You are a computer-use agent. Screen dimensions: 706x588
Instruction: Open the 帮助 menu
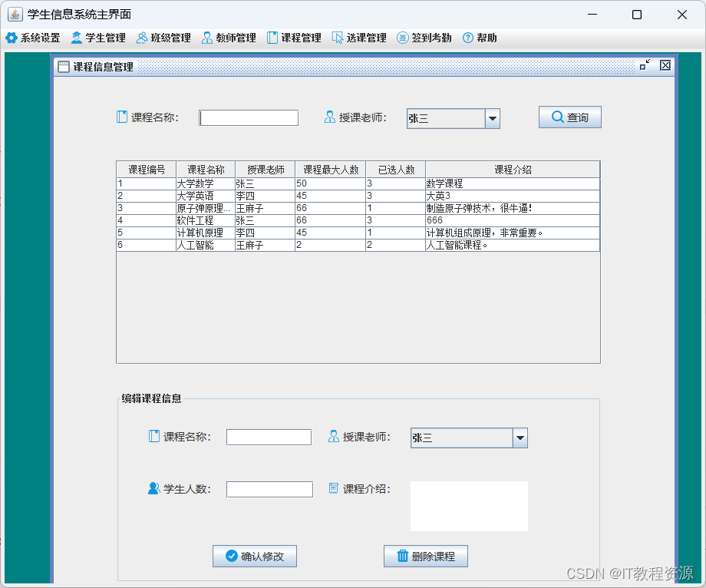[480, 38]
